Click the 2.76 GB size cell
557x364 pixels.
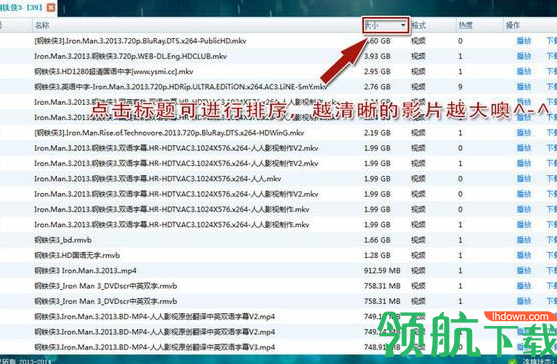click(377, 87)
